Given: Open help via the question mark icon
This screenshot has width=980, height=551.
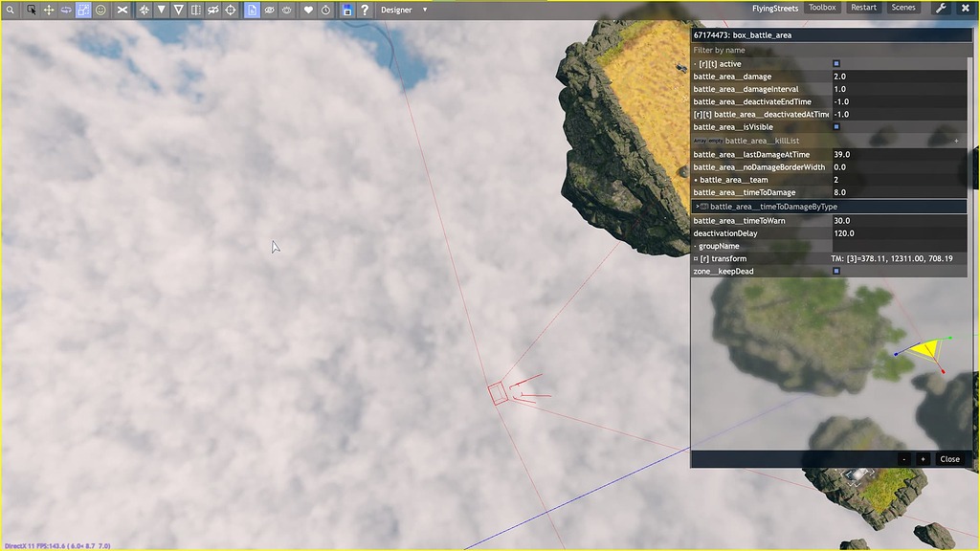Looking at the screenshot, I should (364, 9).
